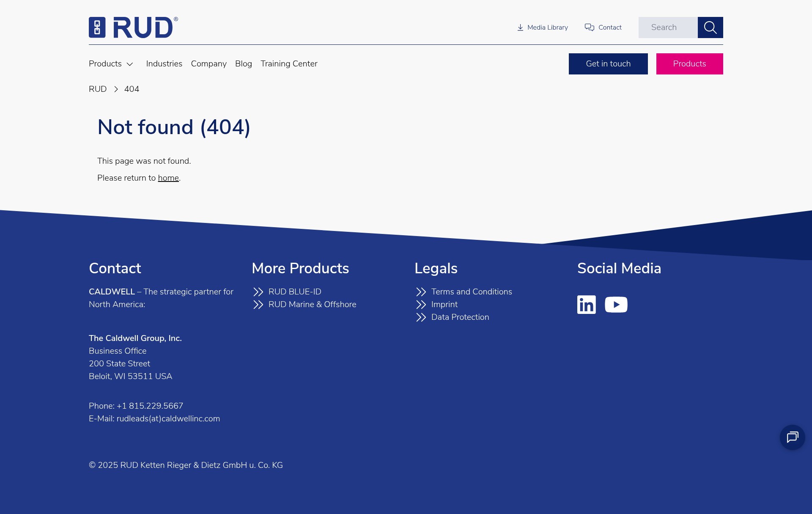Click the double-arrow icon beside Data Protection

[x=421, y=317]
